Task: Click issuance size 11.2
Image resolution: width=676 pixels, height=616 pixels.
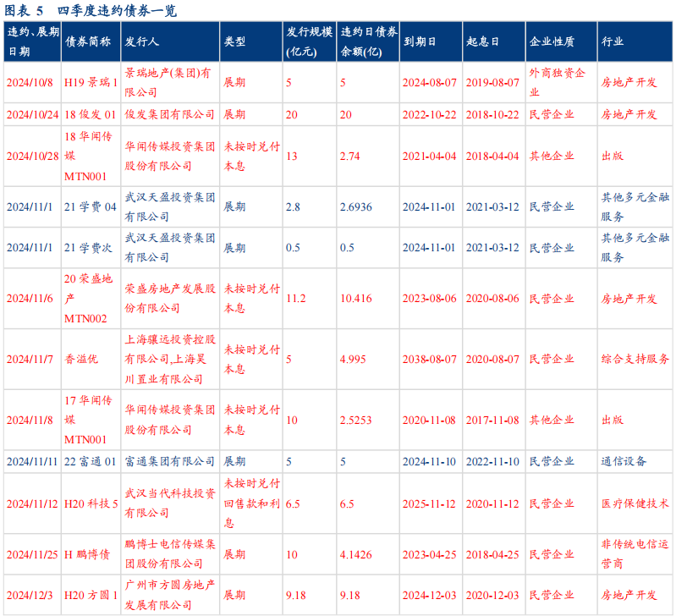Action: click(296, 299)
